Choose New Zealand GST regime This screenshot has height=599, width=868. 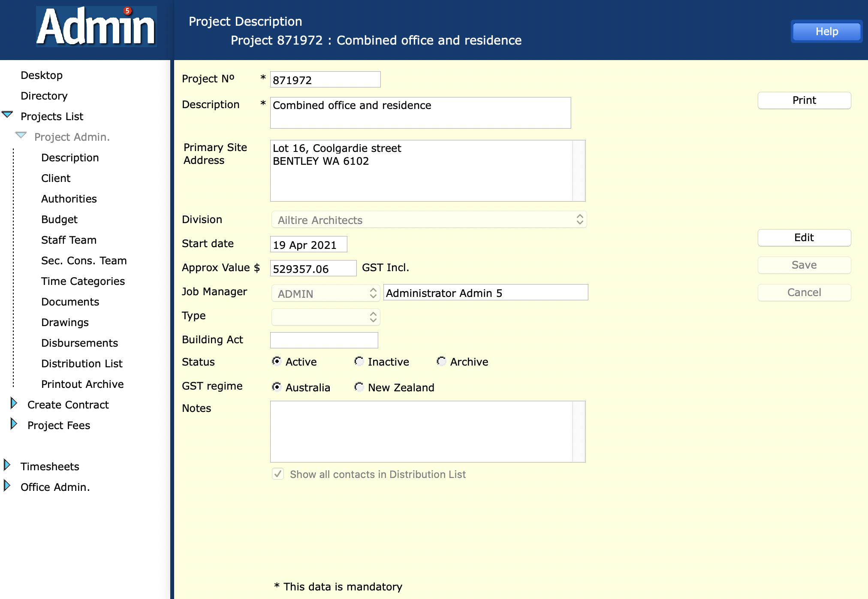coord(359,387)
